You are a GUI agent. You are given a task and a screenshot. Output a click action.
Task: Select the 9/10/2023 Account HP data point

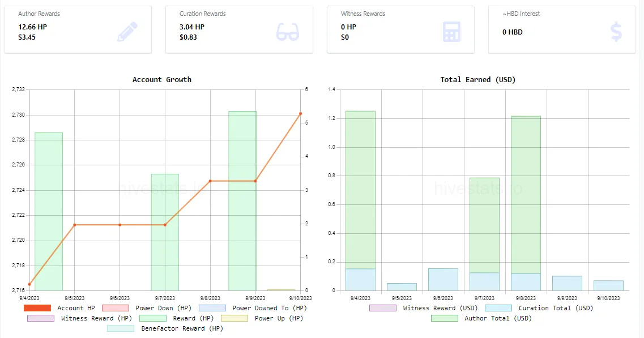tap(301, 114)
